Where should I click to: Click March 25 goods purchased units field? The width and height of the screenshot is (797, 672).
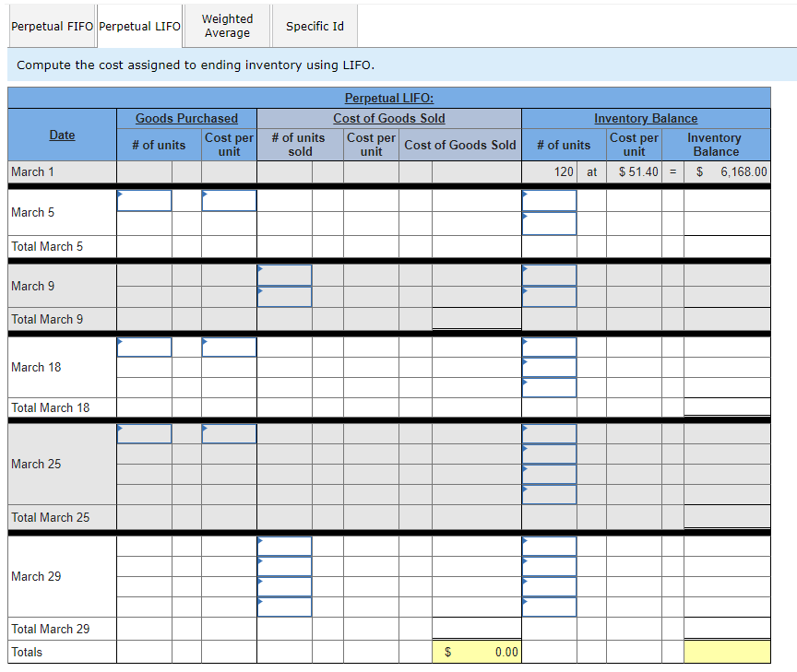(144, 434)
